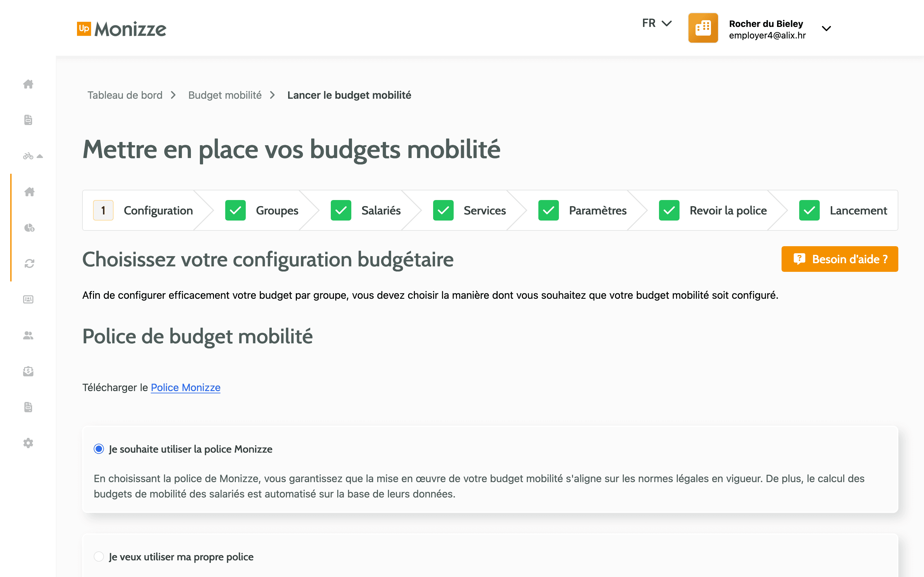
Task: Click the salary envelope icon in sidebar
Action: point(29,371)
